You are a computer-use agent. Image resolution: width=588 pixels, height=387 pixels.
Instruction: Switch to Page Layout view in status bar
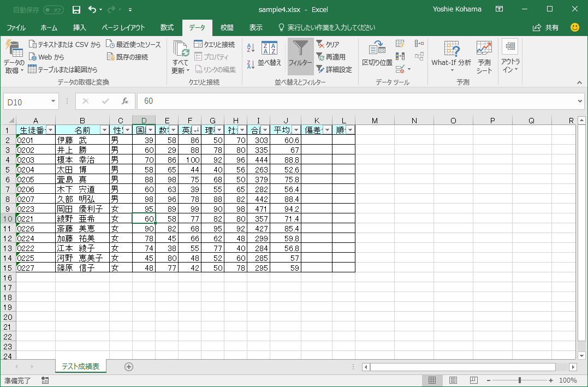453,380
